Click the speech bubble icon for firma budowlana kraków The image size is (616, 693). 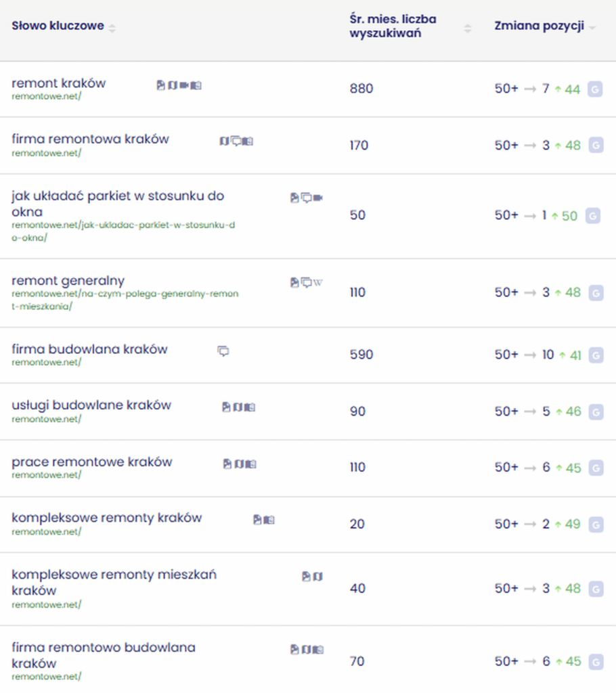coord(223,351)
